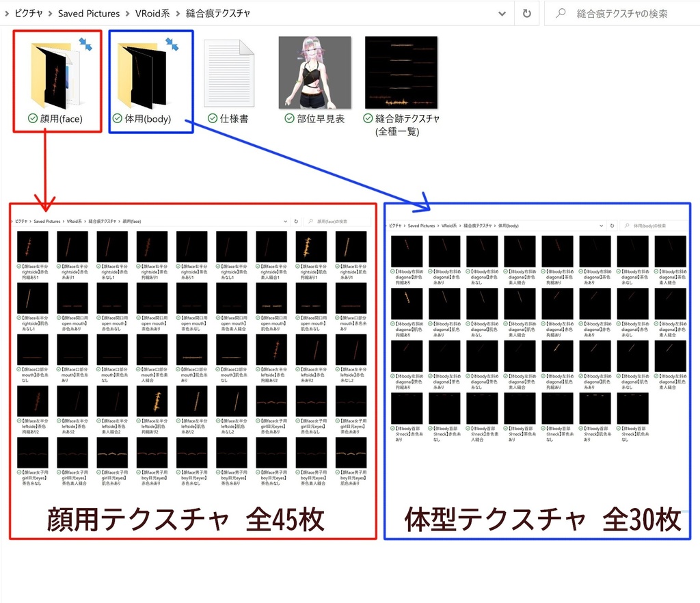The image size is (700, 603).
Task: Navigate to Saved Pictures via the breadcrumb
Action: (x=89, y=12)
